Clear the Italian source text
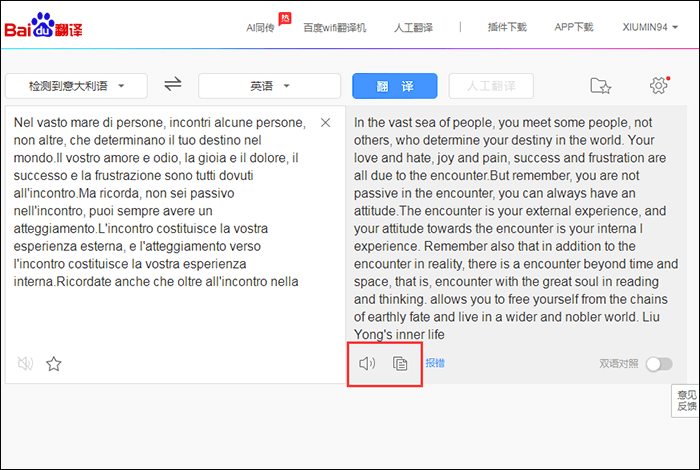This screenshot has height=470, width=700. pyautogui.click(x=325, y=122)
